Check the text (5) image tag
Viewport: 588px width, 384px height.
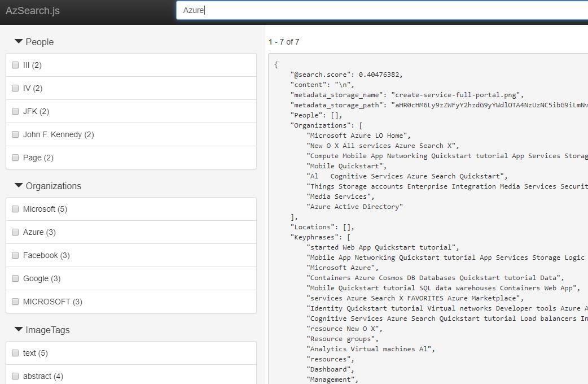(x=15, y=353)
